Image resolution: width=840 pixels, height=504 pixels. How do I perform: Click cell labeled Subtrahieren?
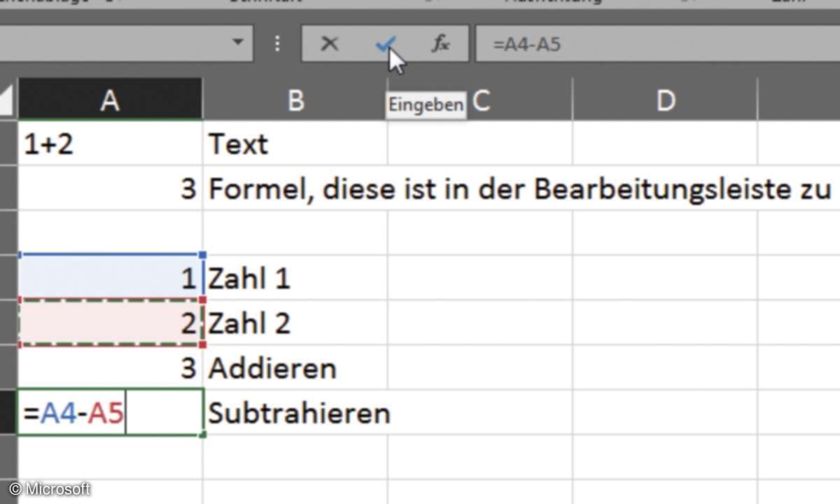pos(295,413)
